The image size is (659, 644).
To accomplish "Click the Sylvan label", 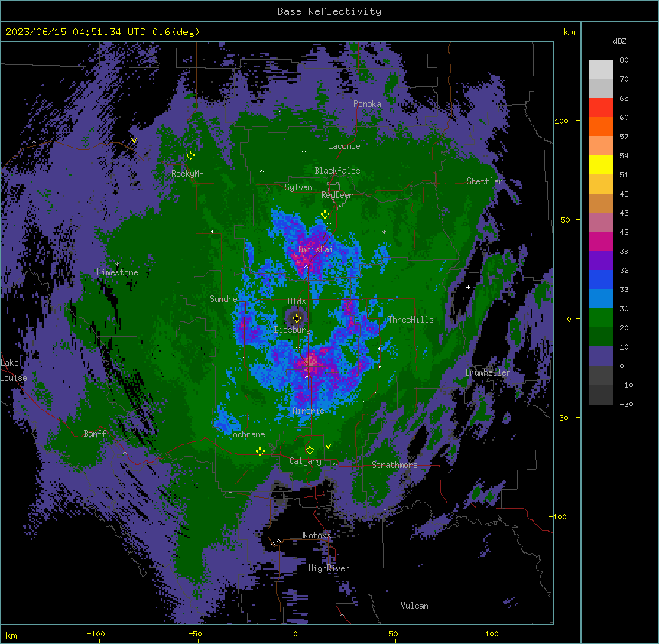I will 298,187.
